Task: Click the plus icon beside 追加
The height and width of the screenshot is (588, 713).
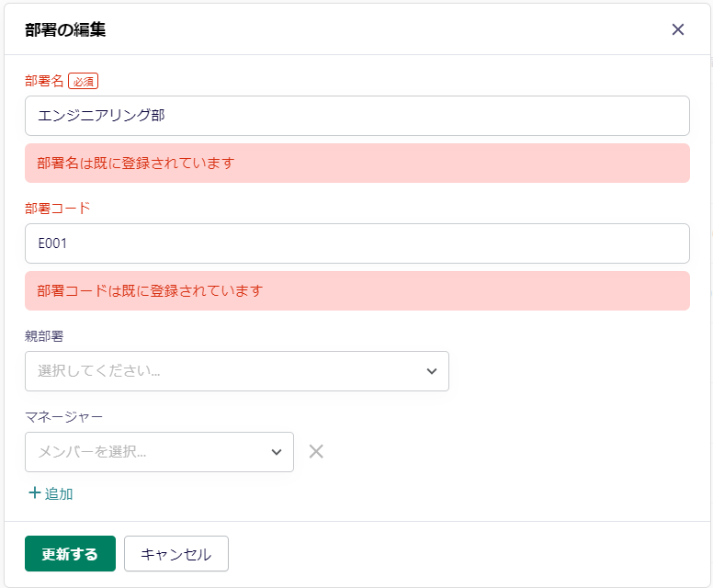Action: 35,493
